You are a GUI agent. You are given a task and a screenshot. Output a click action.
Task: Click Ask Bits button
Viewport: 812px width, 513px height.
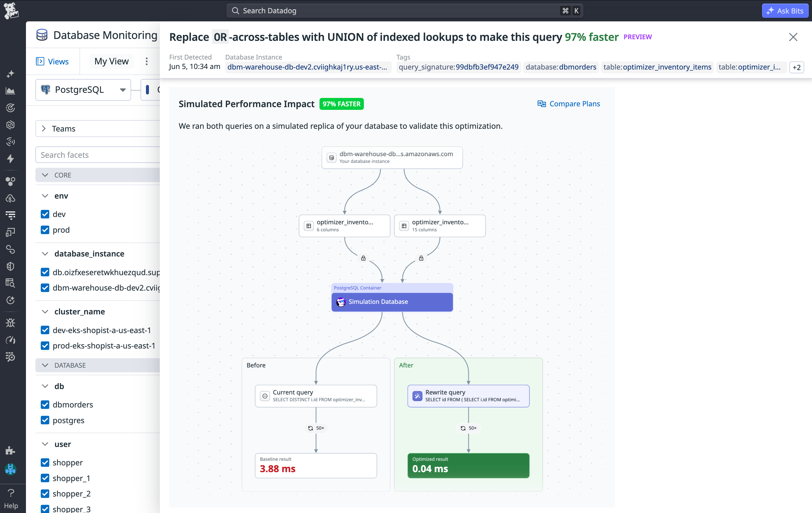coord(785,11)
